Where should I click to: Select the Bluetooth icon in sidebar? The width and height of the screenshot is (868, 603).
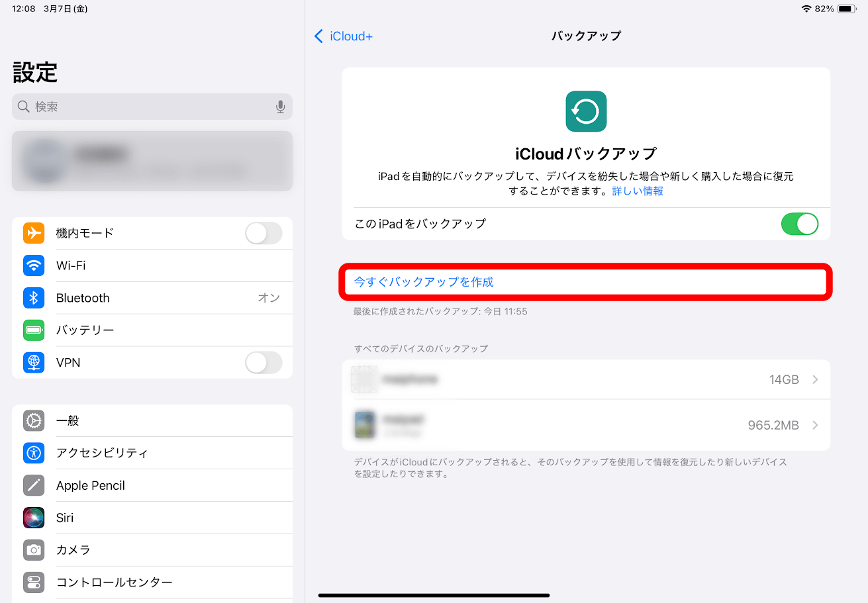click(x=34, y=298)
